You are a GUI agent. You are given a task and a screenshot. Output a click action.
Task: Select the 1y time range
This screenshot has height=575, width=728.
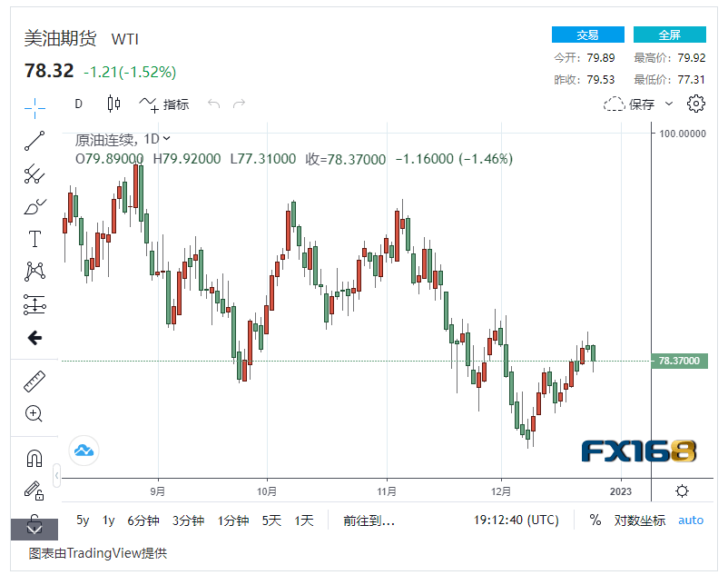click(x=109, y=520)
